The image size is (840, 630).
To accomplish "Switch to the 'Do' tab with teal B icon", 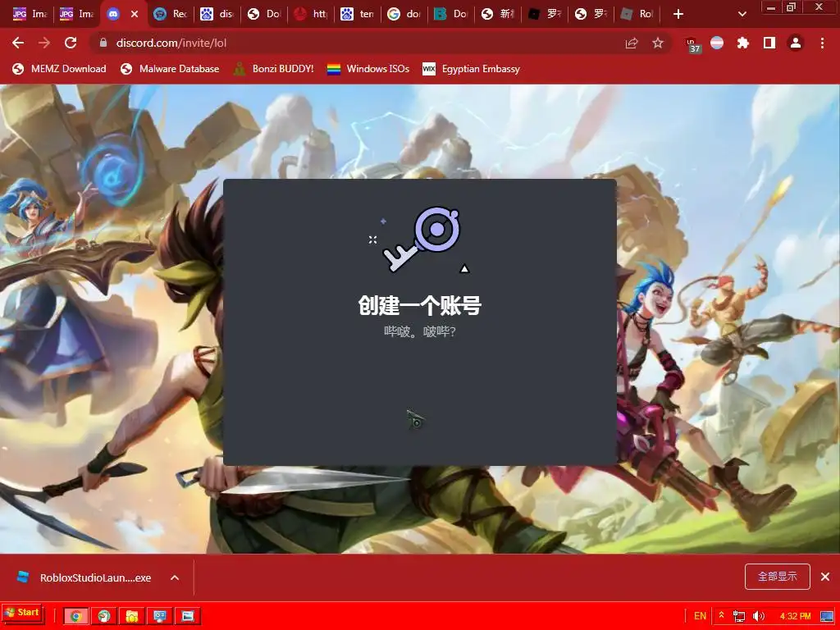I will point(450,14).
